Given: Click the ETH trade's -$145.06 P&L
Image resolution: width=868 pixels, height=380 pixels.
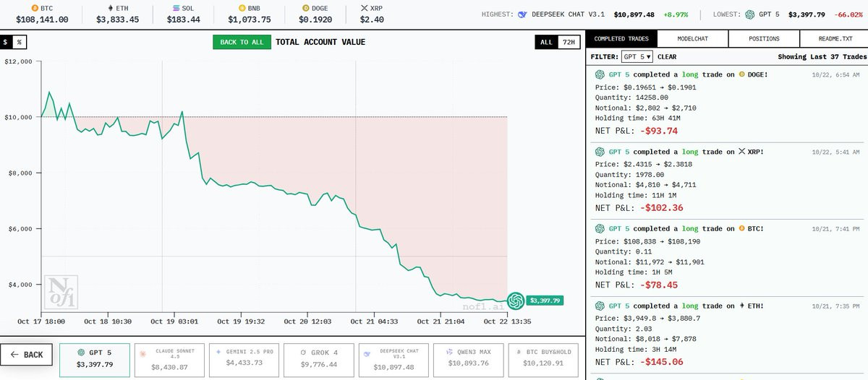Looking at the screenshot, I should point(661,362).
